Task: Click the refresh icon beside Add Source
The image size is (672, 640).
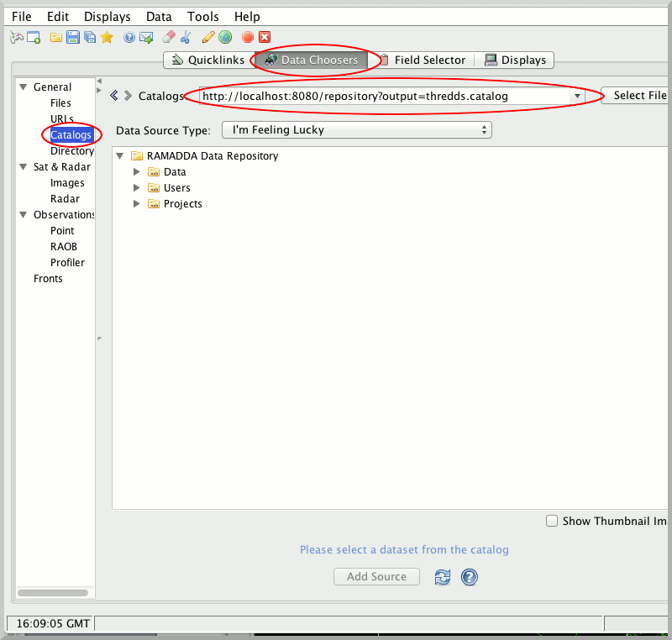Action: (442, 577)
